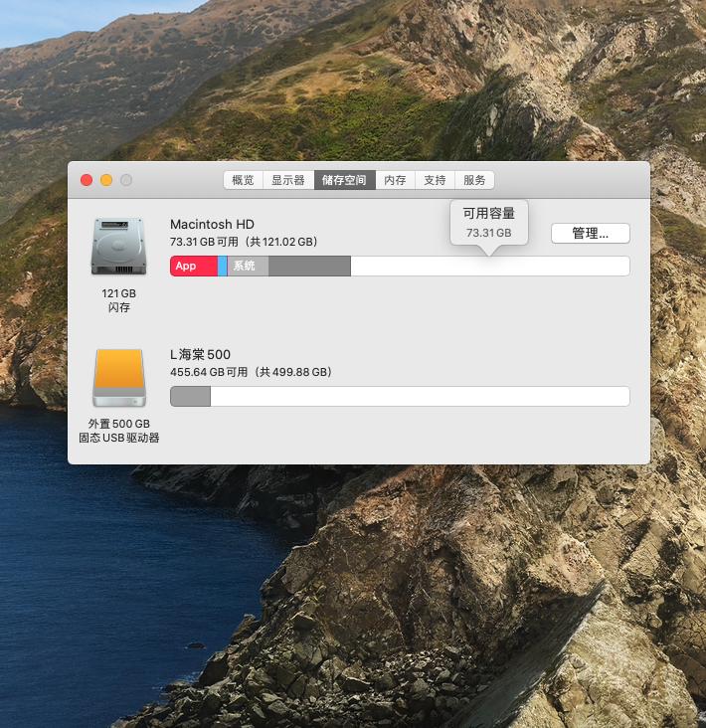
Task: Click the L海棠 500 volume name
Action: coord(200,355)
